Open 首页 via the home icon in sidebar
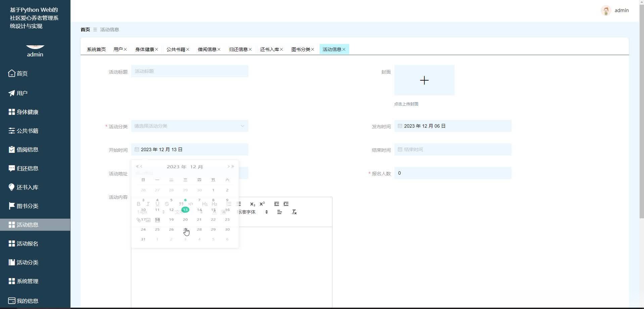The width and height of the screenshot is (644, 309). pyautogui.click(x=11, y=73)
